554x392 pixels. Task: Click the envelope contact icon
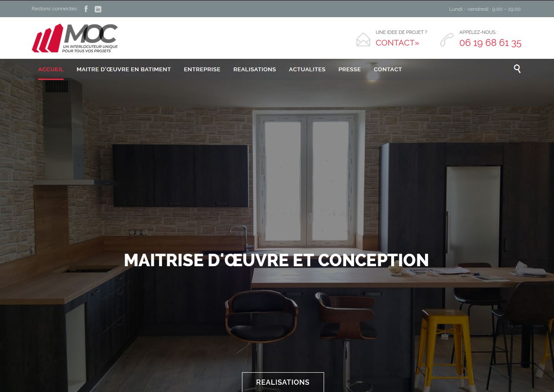coord(363,40)
